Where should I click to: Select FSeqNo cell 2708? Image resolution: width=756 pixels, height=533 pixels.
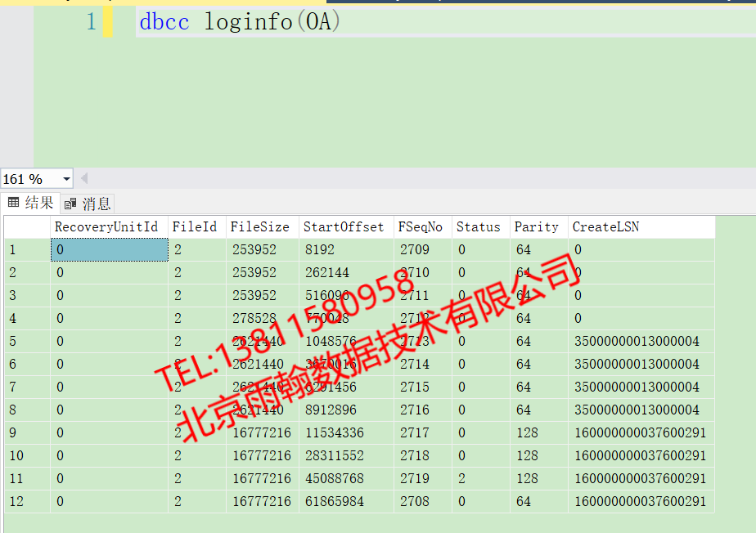coord(422,502)
